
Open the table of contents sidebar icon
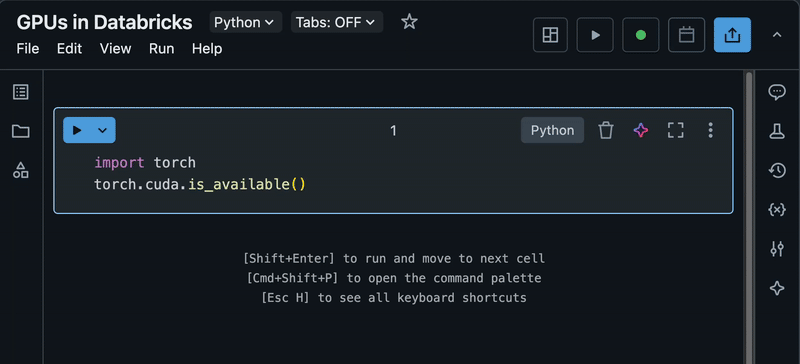coord(20,92)
